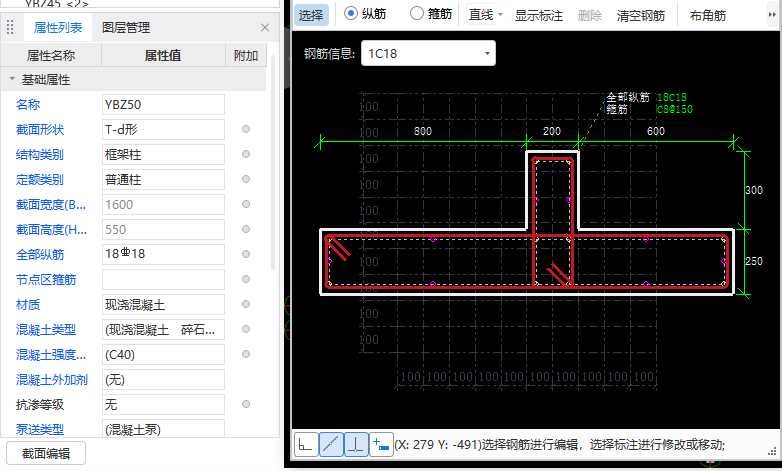The image size is (782, 471).
Task: Click 清空钢筋 in the toolbar
Action: coord(641,15)
